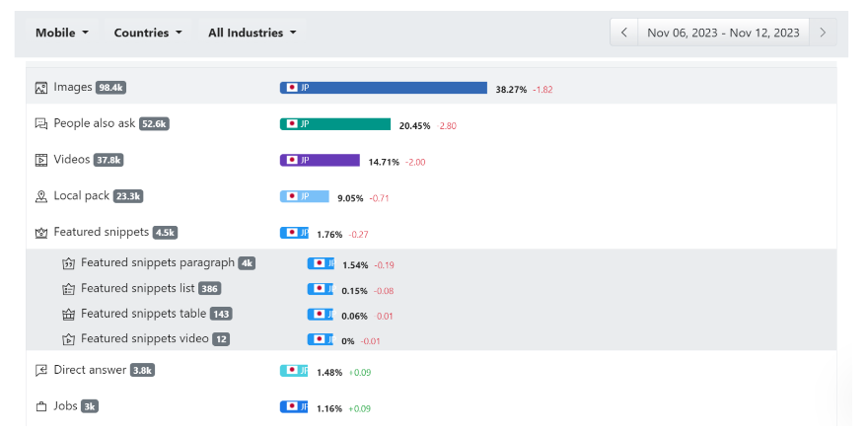This screenshot has width=868, height=432.
Task: Click the Featured snippets list icon
Action: point(69,289)
